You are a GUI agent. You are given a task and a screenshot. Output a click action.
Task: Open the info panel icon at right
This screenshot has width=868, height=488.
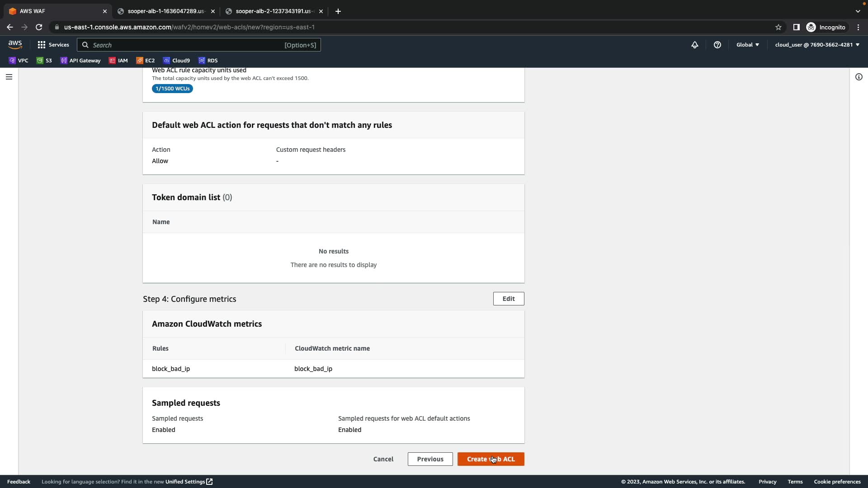859,77
